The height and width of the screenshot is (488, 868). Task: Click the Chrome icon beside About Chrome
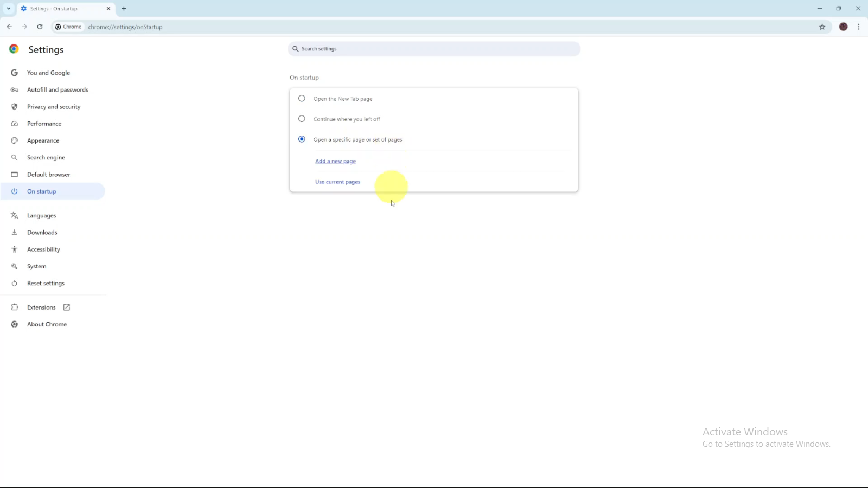(x=15, y=324)
